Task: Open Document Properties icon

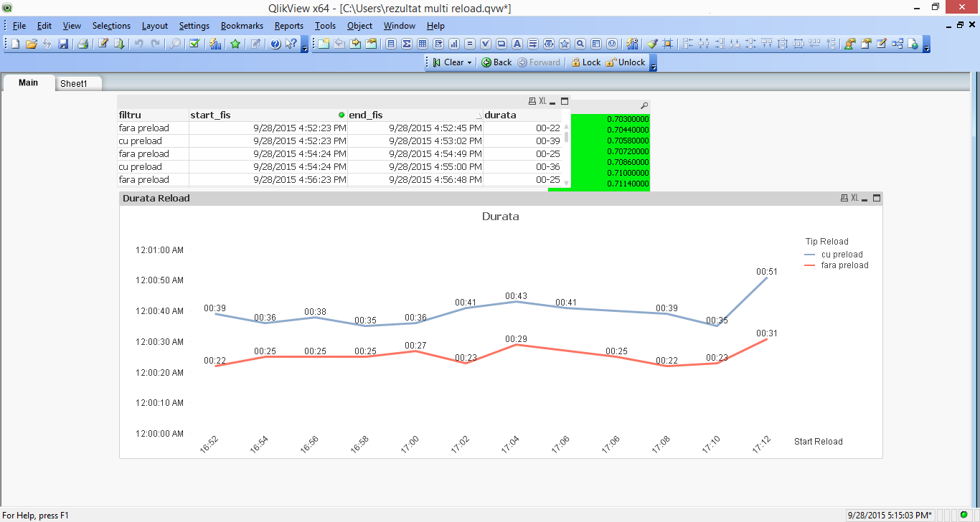Action: point(865,44)
